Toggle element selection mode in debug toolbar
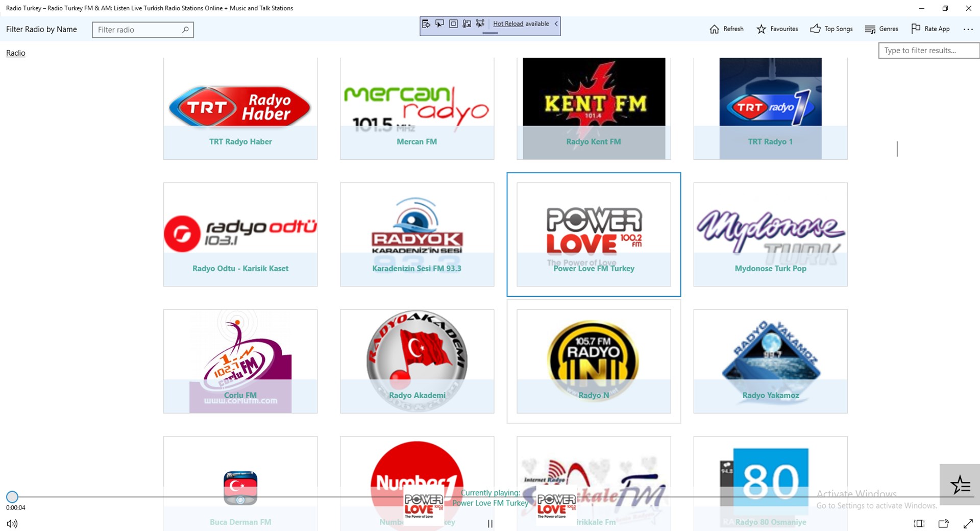 coord(439,23)
